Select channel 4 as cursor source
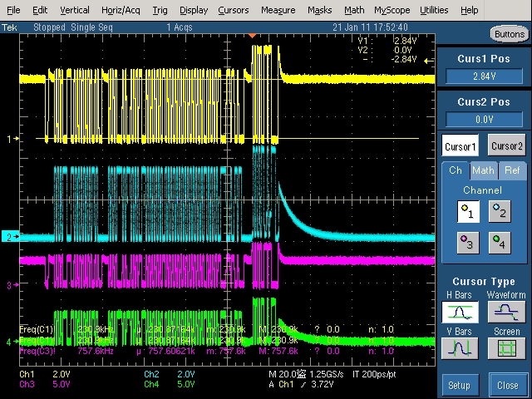The width and height of the screenshot is (532, 399). click(500, 243)
